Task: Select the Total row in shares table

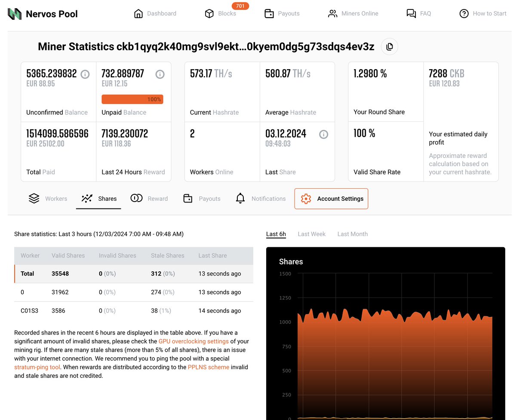Action: click(134, 273)
